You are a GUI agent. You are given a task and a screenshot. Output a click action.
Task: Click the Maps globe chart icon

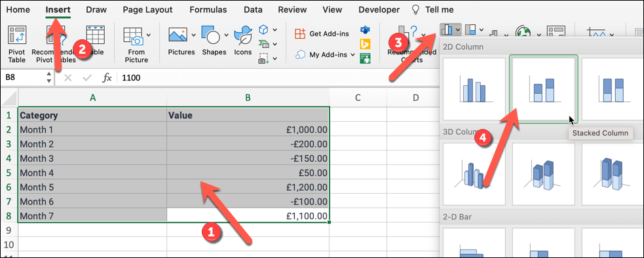(x=523, y=31)
